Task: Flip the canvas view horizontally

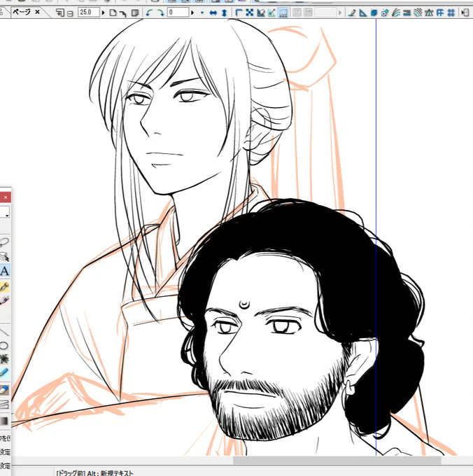Action: click(213, 13)
